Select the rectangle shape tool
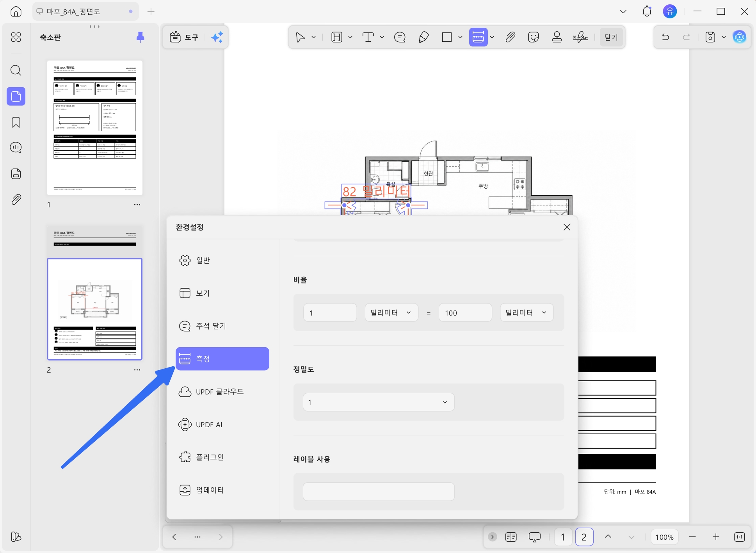This screenshot has height=553, width=756. 447,37
